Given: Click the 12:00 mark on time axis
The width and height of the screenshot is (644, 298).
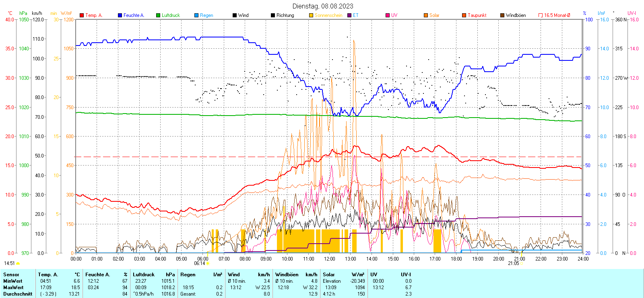Looking at the screenshot, I should coord(329,259).
